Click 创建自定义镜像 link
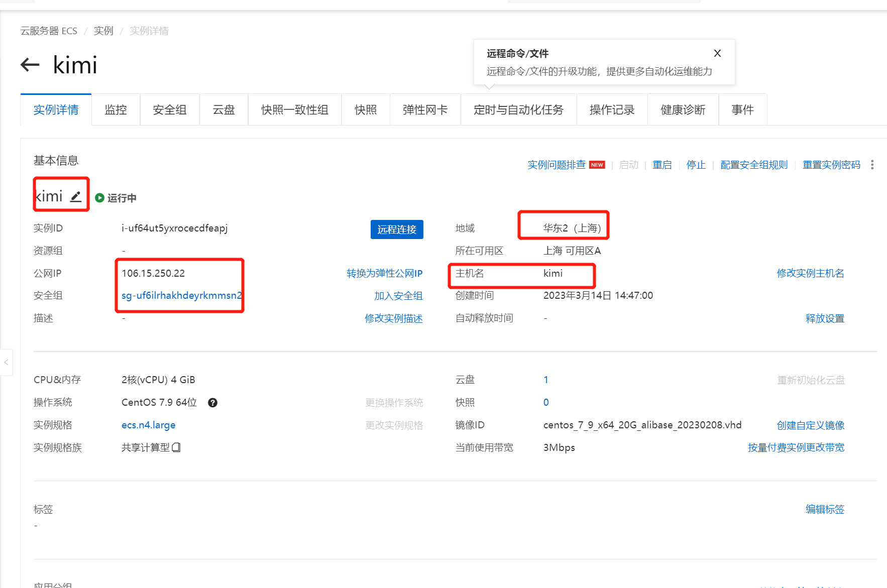 [x=811, y=425]
